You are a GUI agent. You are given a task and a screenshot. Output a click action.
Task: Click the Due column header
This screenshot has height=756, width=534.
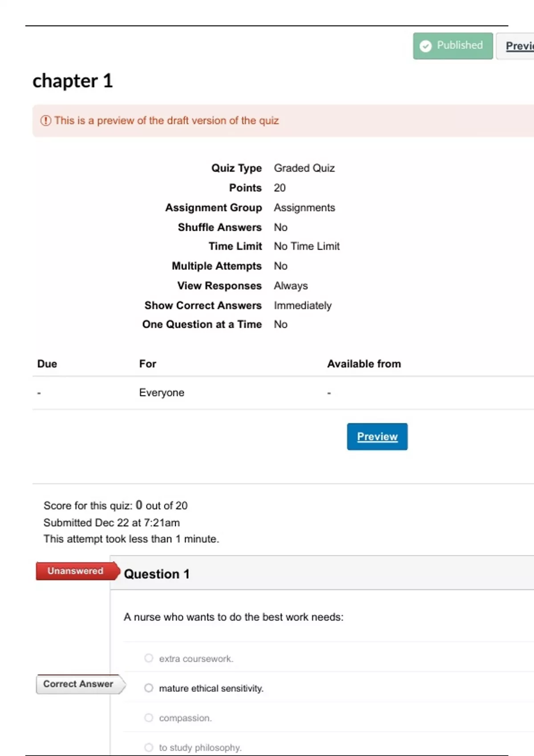click(x=47, y=364)
